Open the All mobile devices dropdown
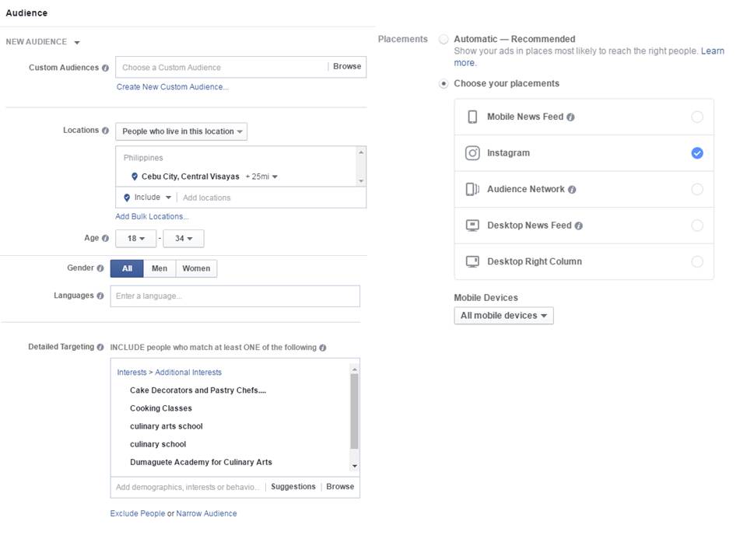The width and height of the screenshot is (747, 560). [503, 316]
